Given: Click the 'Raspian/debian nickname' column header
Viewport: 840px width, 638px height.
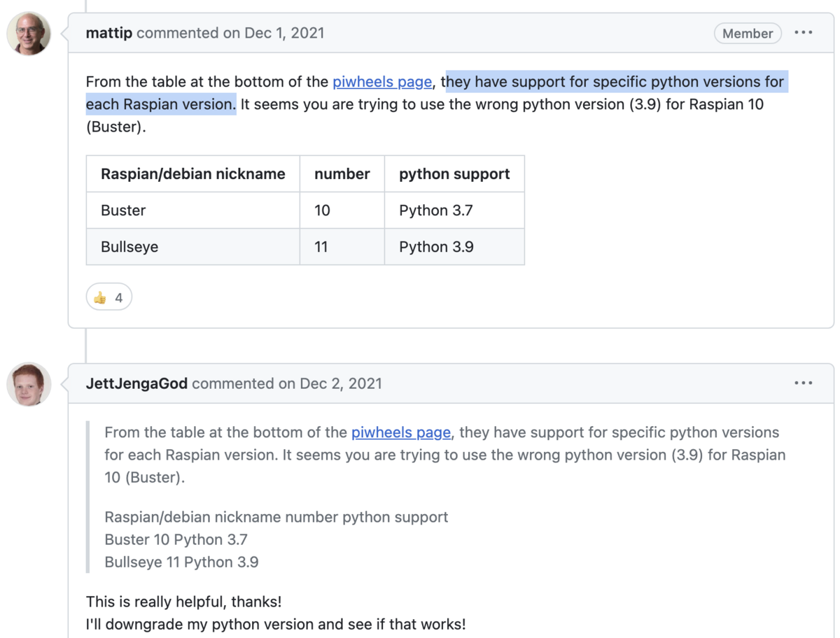Looking at the screenshot, I should [193, 174].
